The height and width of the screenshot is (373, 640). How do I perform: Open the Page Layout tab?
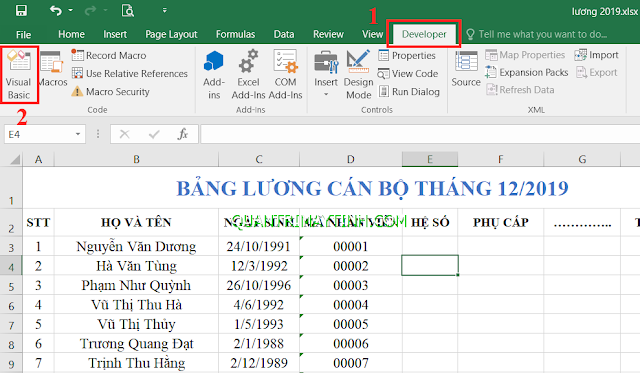(171, 34)
